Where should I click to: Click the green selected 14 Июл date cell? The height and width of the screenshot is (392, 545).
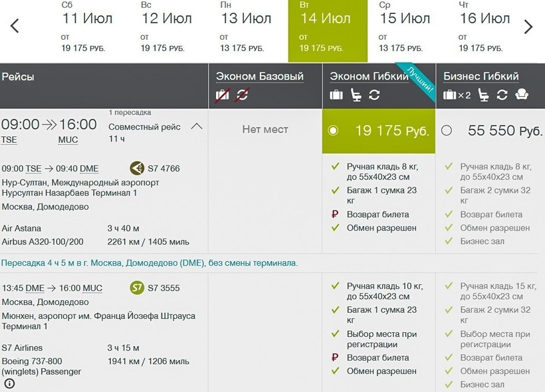[x=327, y=30]
